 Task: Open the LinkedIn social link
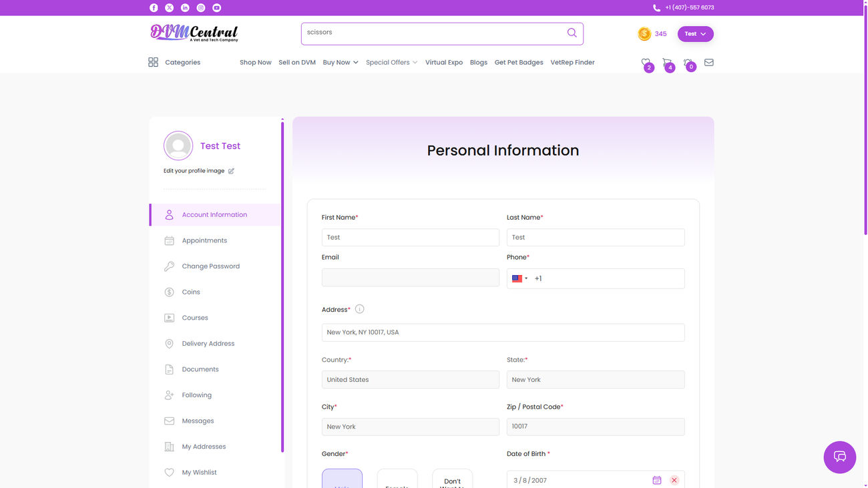(185, 8)
